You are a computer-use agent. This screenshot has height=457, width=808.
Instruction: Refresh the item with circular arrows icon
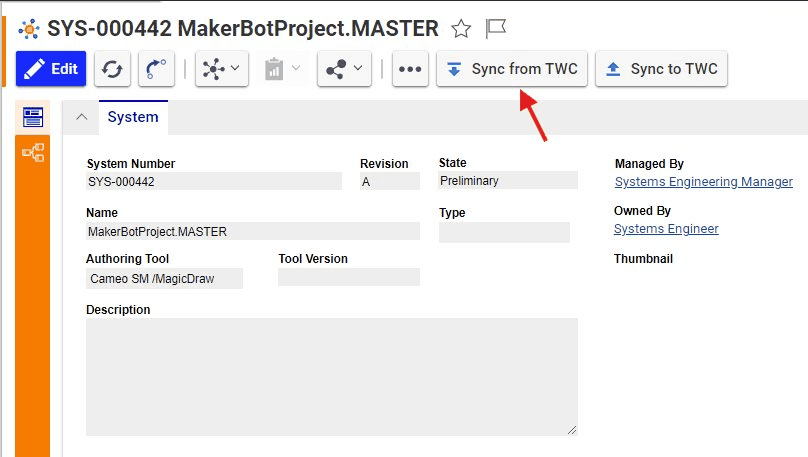tap(112, 69)
